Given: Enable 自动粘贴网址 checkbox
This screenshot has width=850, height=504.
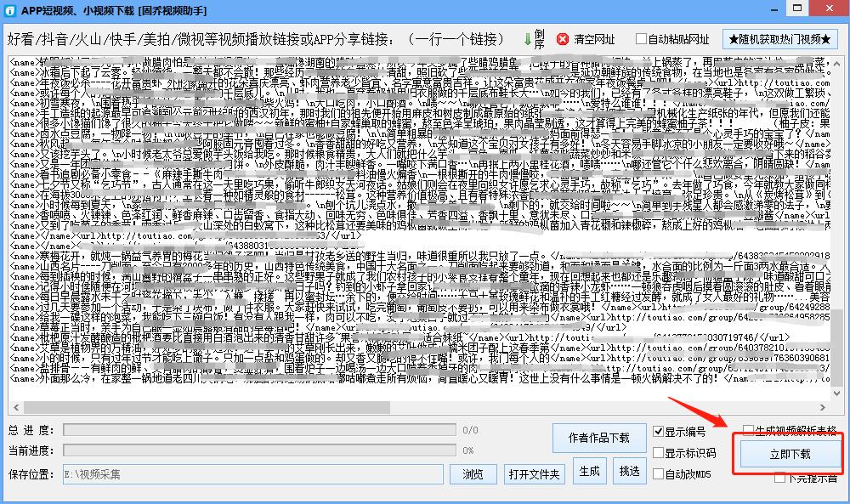Looking at the screenshot, I should [x=641, y=39].
